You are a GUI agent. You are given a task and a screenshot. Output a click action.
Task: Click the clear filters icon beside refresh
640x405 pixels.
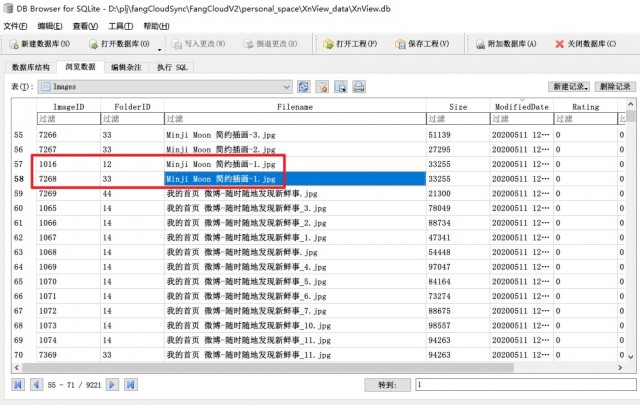(322, 87)
